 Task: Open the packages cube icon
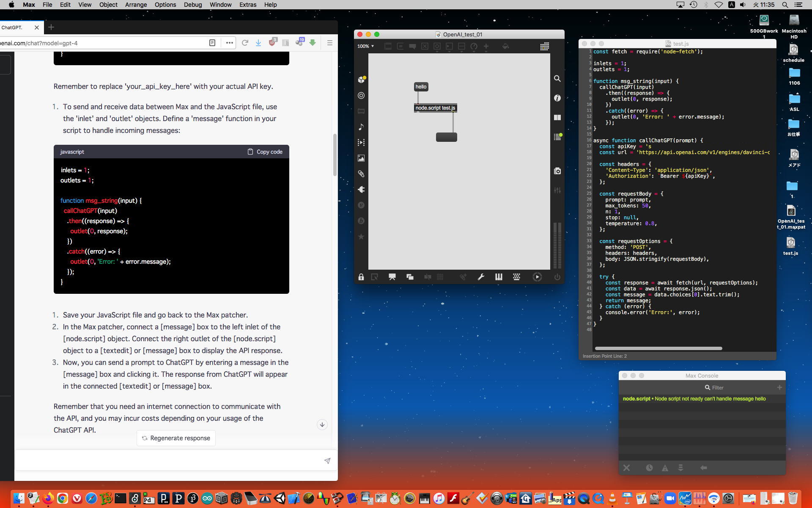click(361, 80)
